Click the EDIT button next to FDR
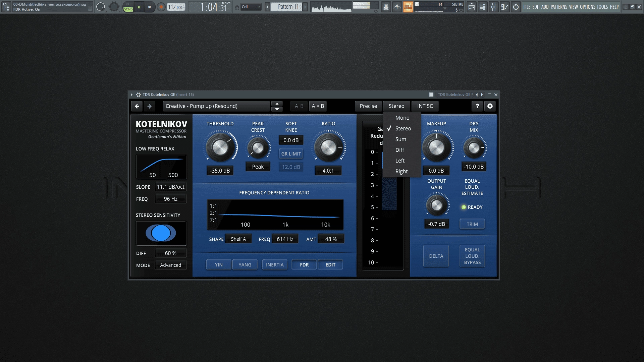The width and height of the screenshot is (644, 362). [330, 265]
